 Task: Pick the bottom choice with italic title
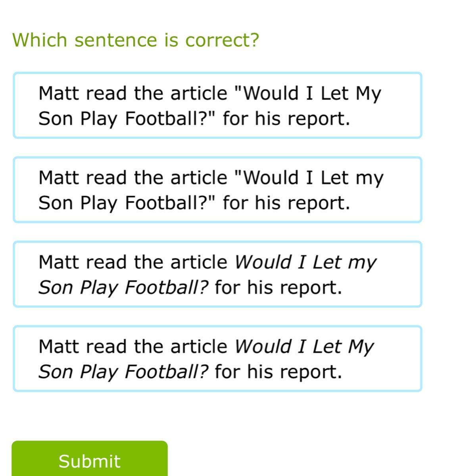(217, 359)
